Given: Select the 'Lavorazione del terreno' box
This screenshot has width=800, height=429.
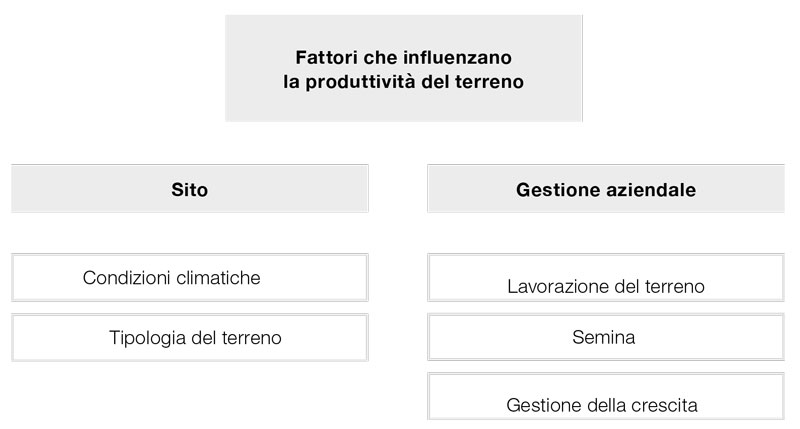Looking at the screenshot, I should click(606, 277).
